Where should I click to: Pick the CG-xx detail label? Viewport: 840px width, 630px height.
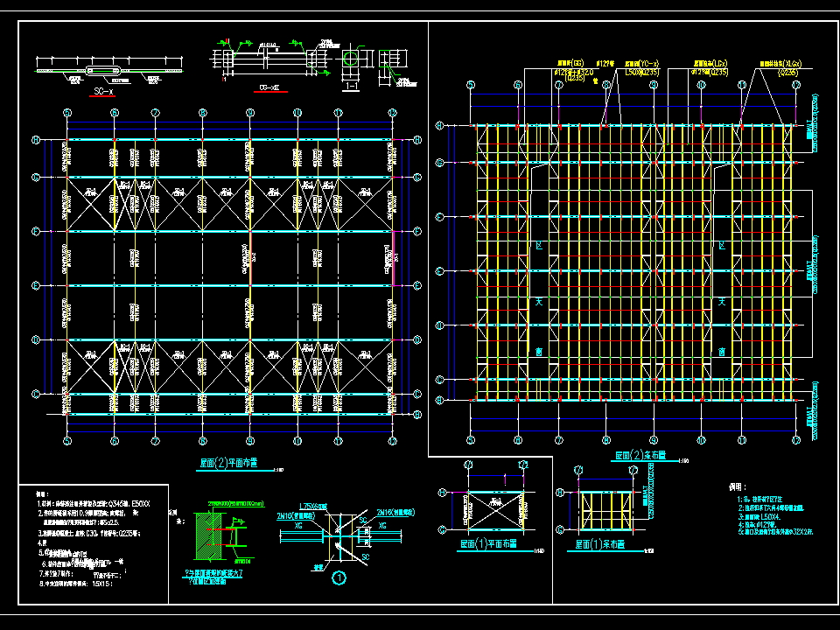(269, 87)
